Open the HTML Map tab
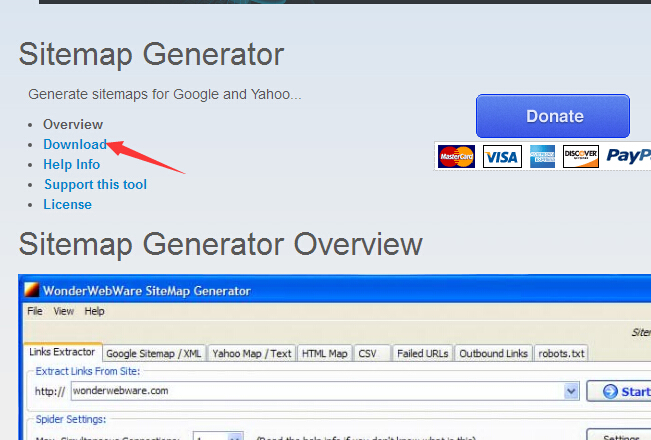This screenshot has height=440, width=651. (x=325, y=354)
